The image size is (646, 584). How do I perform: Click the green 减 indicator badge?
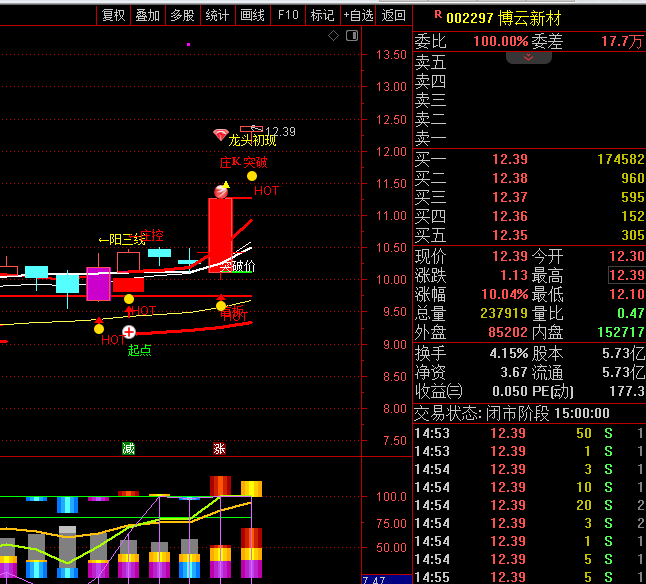pos(128,448)
